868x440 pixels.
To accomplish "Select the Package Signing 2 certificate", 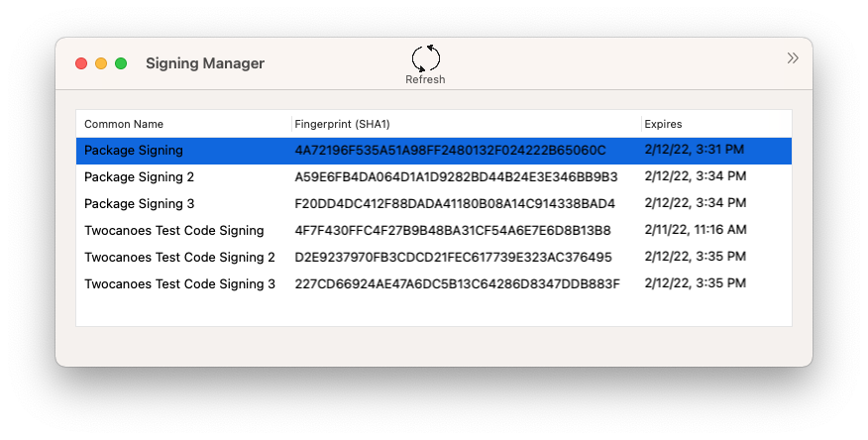I will point(433,177).
